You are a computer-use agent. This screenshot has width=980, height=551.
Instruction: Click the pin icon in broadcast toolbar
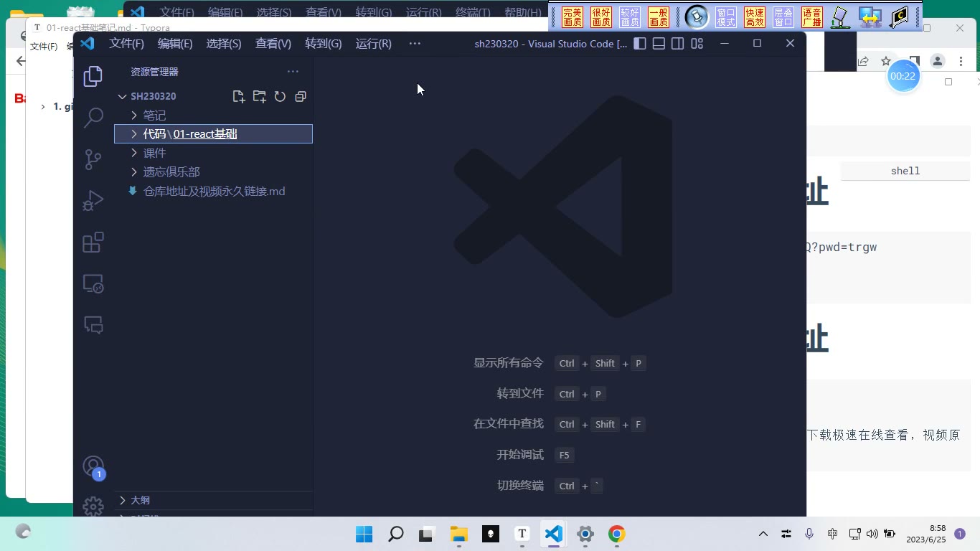pos(696,17)
